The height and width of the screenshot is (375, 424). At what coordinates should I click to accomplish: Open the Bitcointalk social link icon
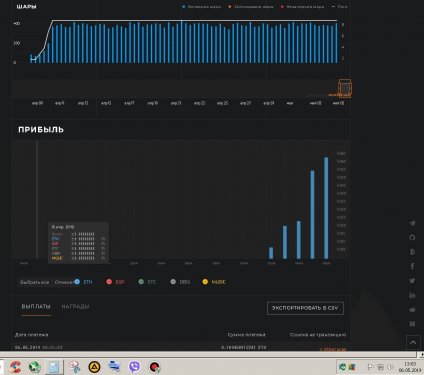412,252
